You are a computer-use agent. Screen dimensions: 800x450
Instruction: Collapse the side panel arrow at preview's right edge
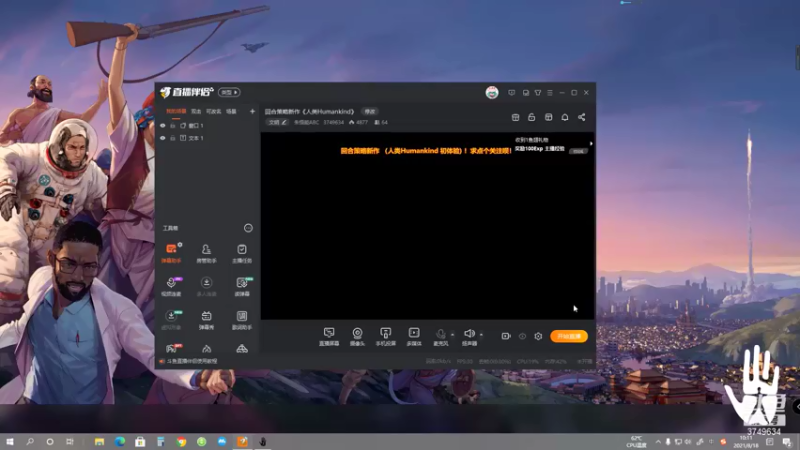tap(591, 144)
